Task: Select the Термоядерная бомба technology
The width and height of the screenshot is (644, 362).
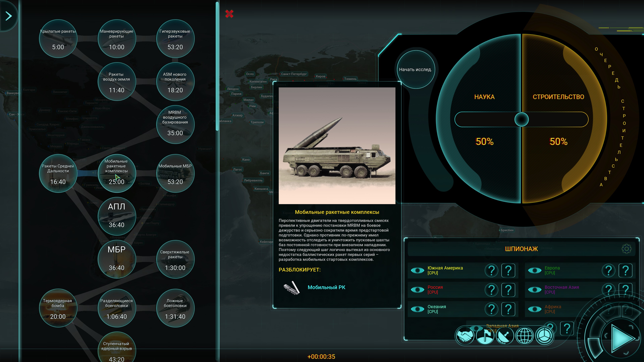Action: [x=58, y=308]
